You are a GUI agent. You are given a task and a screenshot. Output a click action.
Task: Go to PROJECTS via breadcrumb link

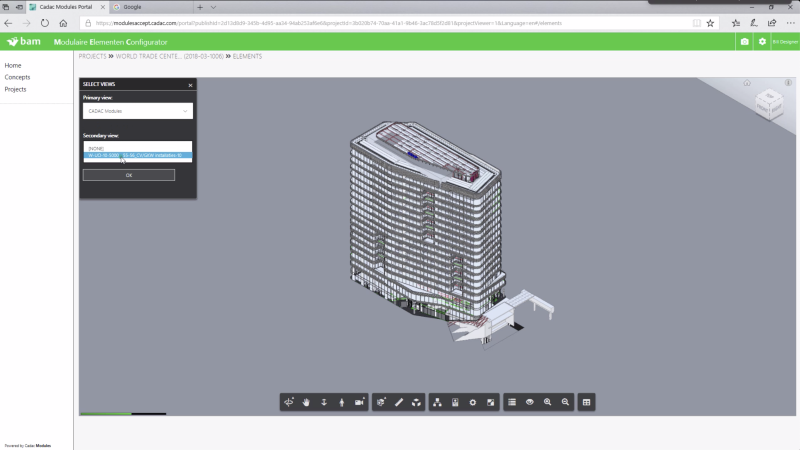point(93,56)
